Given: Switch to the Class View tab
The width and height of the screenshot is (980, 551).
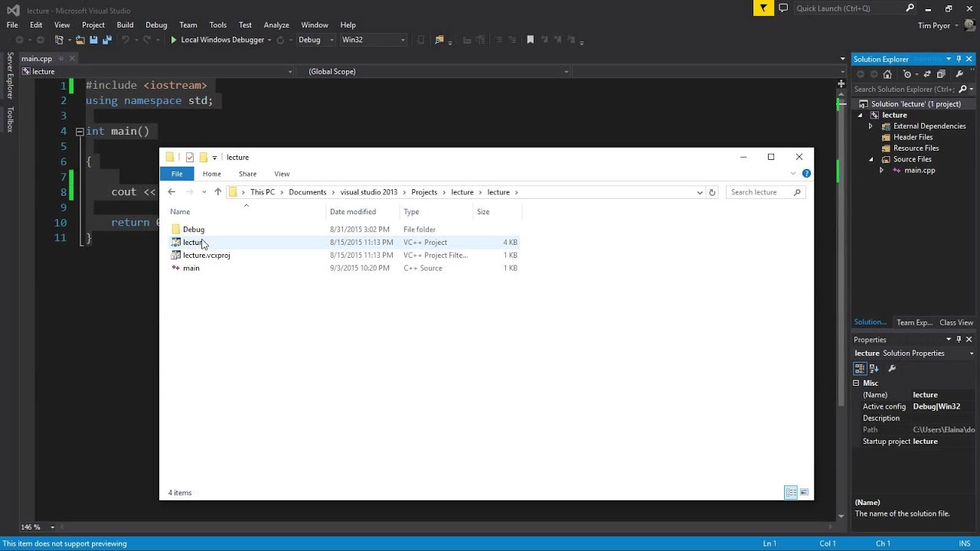Looking at the screenshot, I should pyautogui.click(x=956, y=322).
